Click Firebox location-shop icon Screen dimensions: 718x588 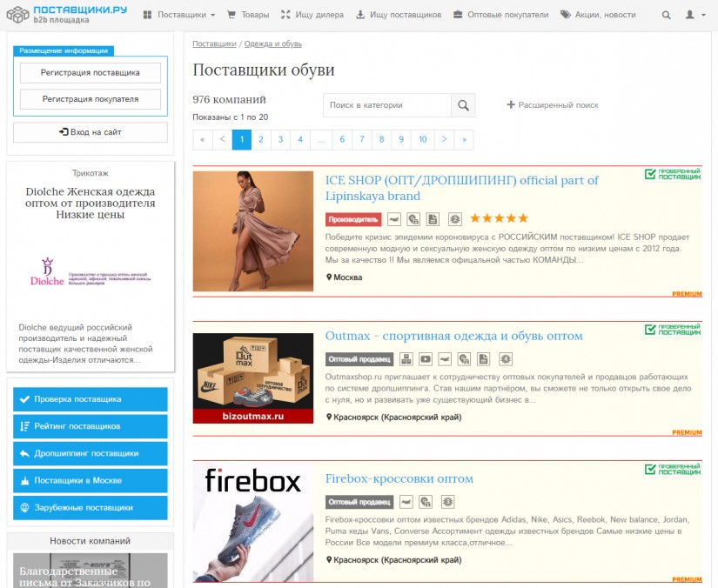coord(426,502)
